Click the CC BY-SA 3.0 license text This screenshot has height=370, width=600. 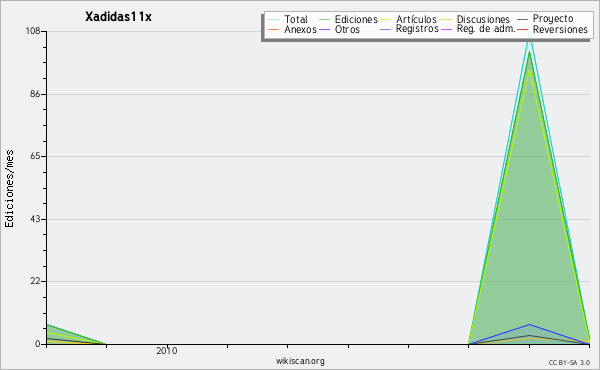tap(569, 363)
